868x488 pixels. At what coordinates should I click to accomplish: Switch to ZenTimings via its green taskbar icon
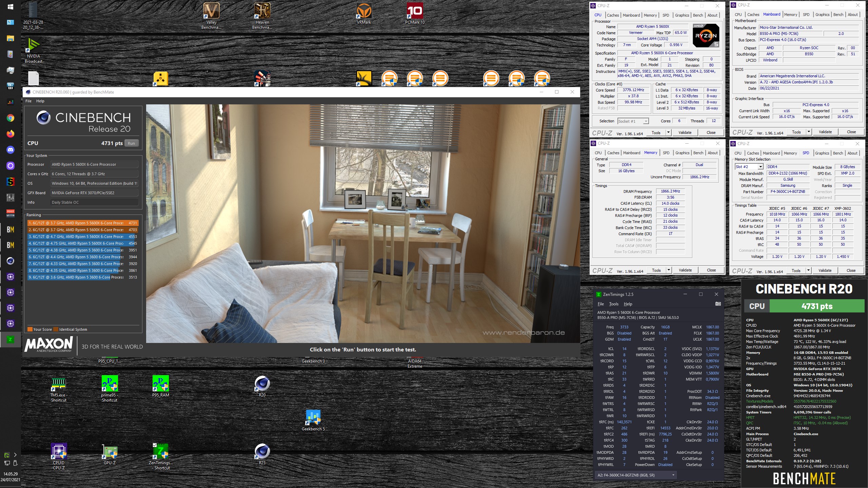(10, 340)
